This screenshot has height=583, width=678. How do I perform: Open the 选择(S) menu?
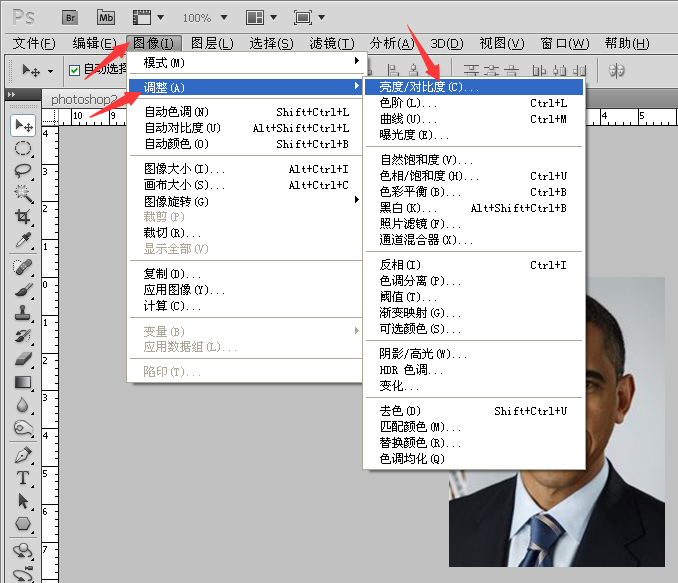pyautogui.click(x=272, y=43)
